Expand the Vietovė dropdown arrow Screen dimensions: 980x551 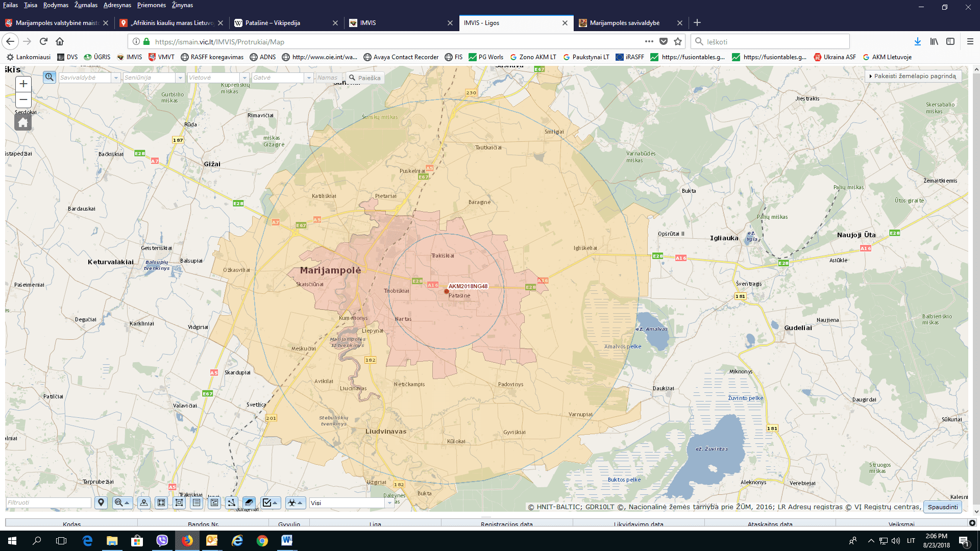[245, 78]
